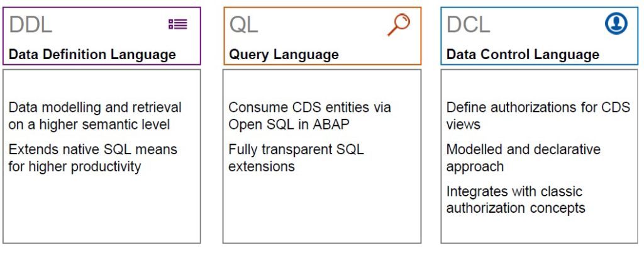Image resolution: width=644 pixels, height=253 pixels.
Task: Click the blue user icon in DCL header
Action: pos(616,23)
